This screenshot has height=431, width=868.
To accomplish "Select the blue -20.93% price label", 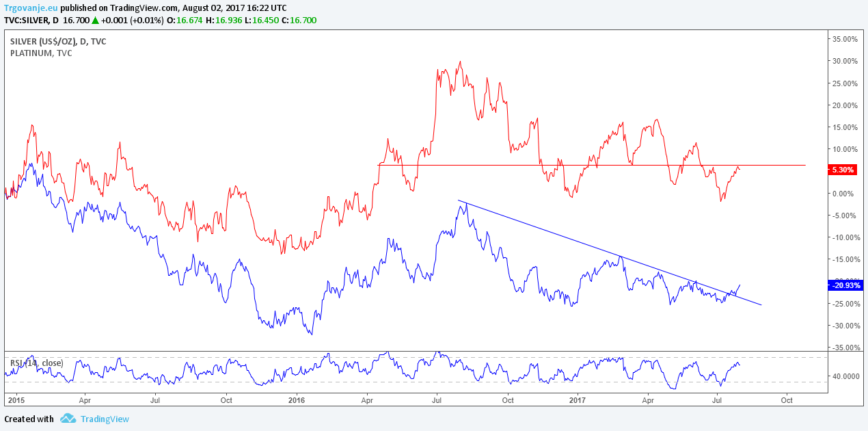I will point(845,285).
